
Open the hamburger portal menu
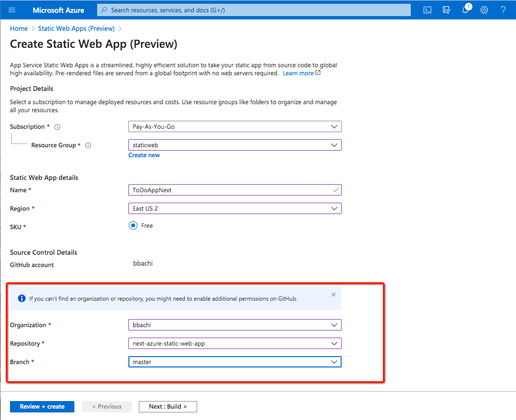tap(12, 10)
